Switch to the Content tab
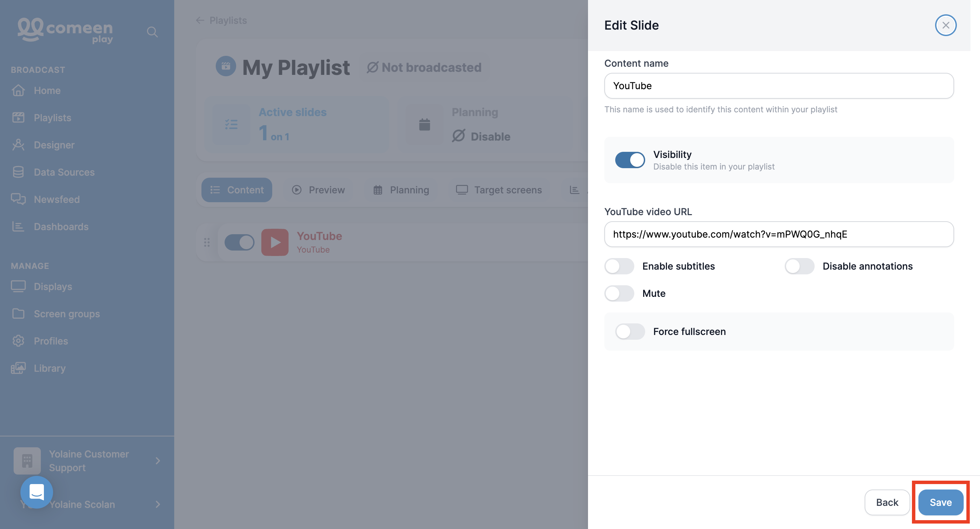 coord(236,190)
